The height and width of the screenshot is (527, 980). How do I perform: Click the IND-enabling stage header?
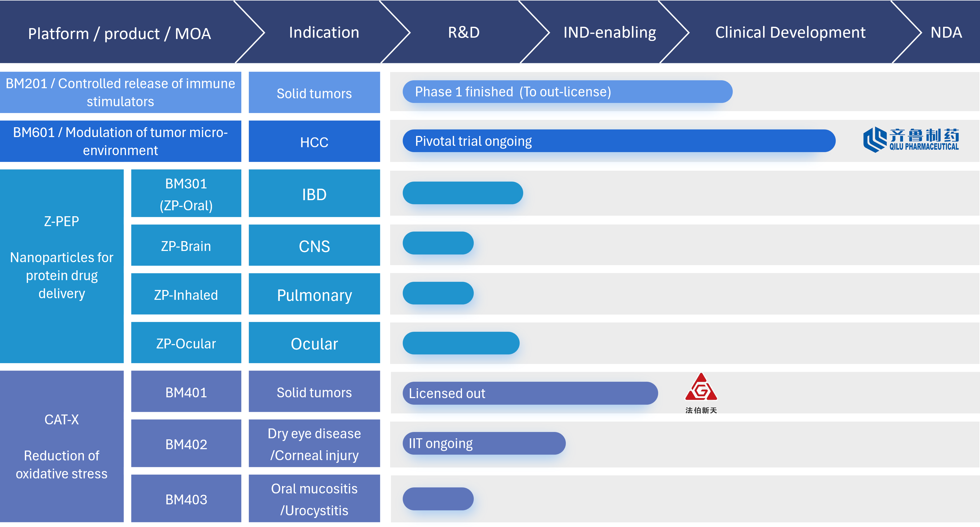609,33
